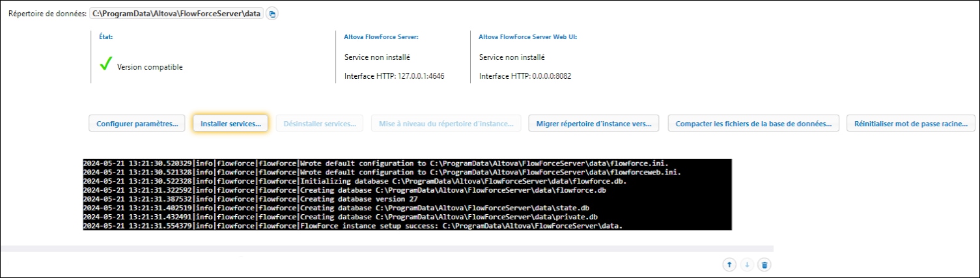Click the instance setup success log line

coord(407,225)
